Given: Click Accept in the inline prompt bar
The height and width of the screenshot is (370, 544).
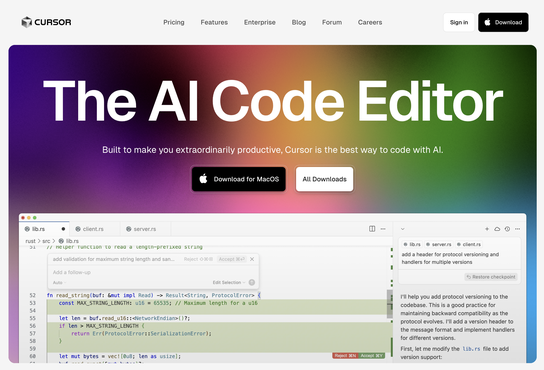Looking at the screenshot, I should pyautogui.click(x=232, y=259).
